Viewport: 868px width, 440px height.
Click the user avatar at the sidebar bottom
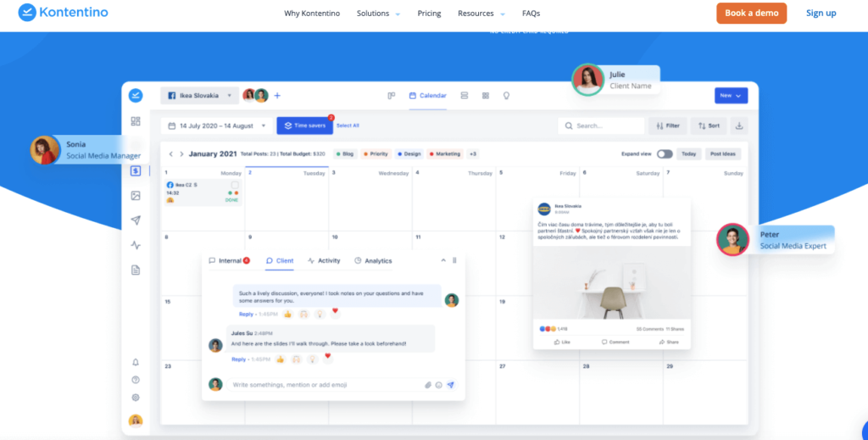tap(136, 421)
